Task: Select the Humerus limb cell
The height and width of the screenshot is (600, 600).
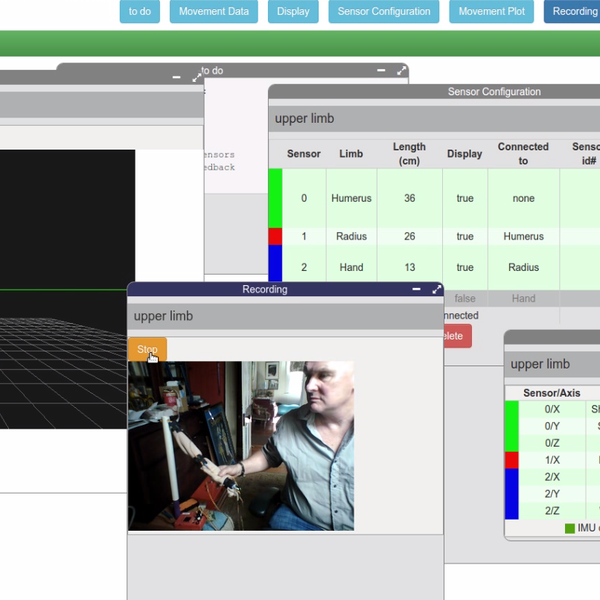Action: click(x=351, y=198)
